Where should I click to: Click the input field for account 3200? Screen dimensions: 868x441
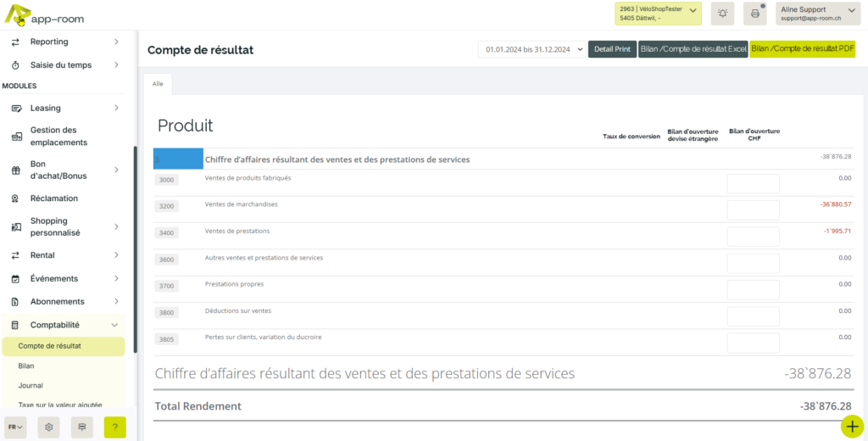[753, 210]
